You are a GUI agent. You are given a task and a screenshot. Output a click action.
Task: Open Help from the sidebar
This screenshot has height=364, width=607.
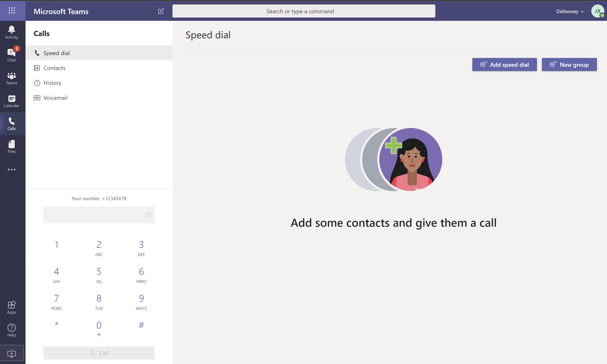[x=11, y=330]
